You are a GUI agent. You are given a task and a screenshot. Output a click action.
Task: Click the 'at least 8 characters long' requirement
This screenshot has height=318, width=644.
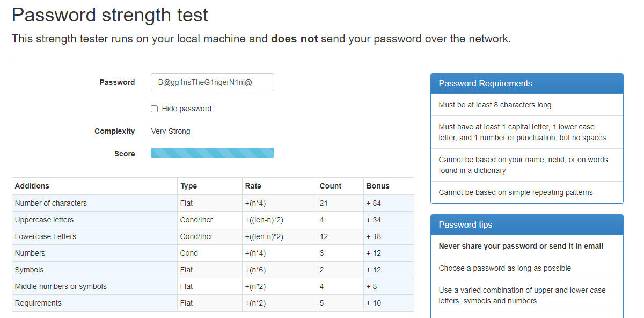point(495,105)
